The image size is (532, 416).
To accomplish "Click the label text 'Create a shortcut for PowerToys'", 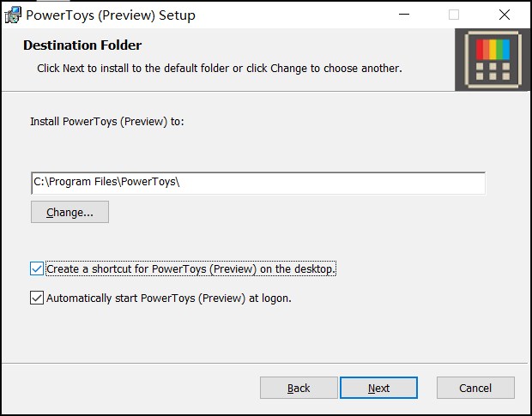I will tap(190, 269).
